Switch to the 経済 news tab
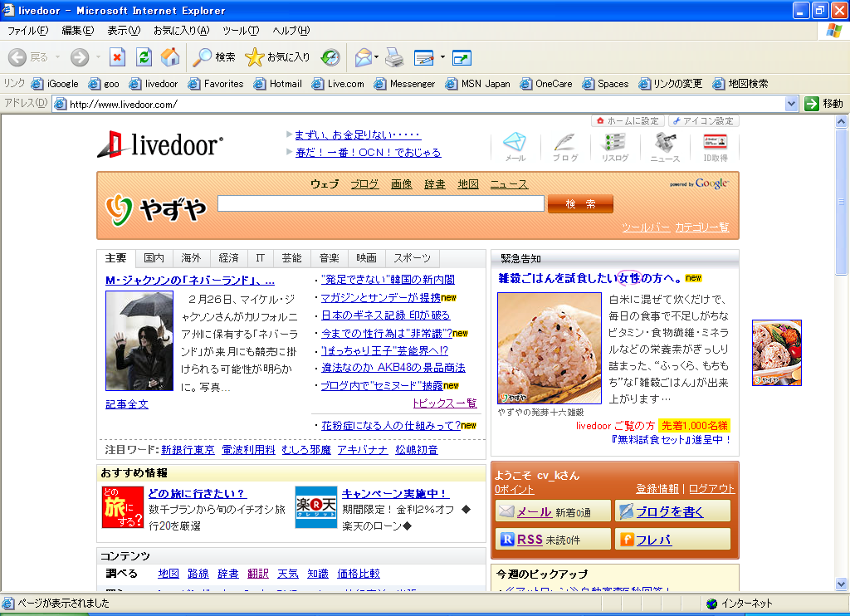 click(x=228, y=258)
